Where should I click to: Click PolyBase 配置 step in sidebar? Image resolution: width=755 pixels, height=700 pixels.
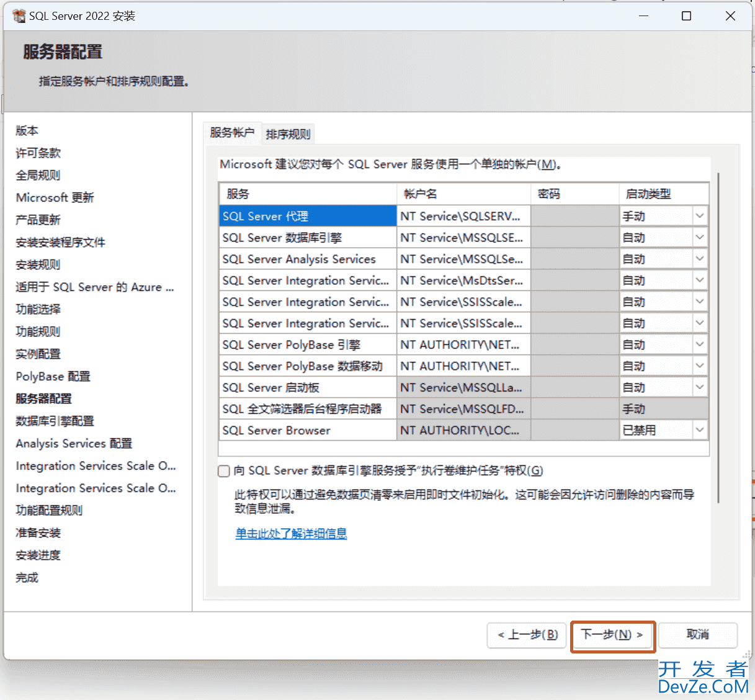click(x=53, y=376)
